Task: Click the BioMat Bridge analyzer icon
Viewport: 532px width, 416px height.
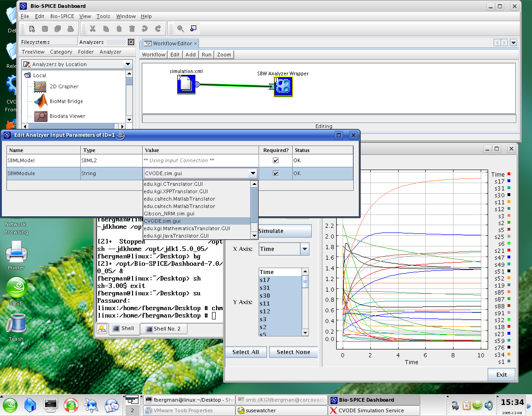Action: pyautogui.click(x=41, y=101)
